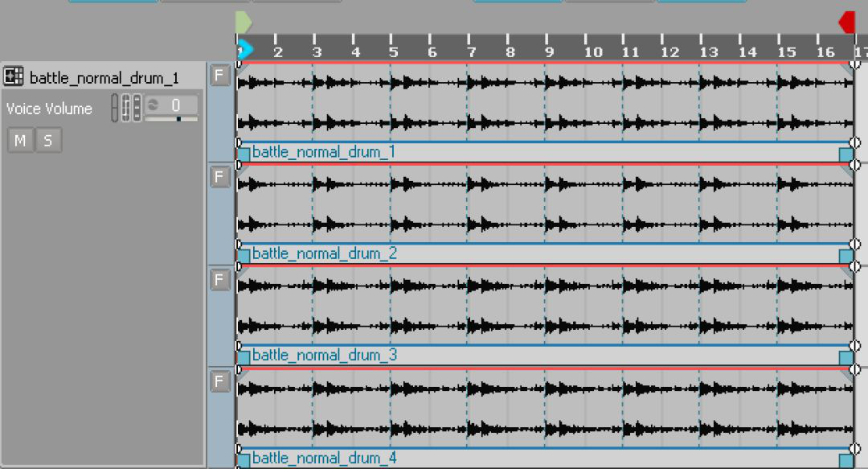Click bar 14 on the timeline ruler

coord(748,52)
